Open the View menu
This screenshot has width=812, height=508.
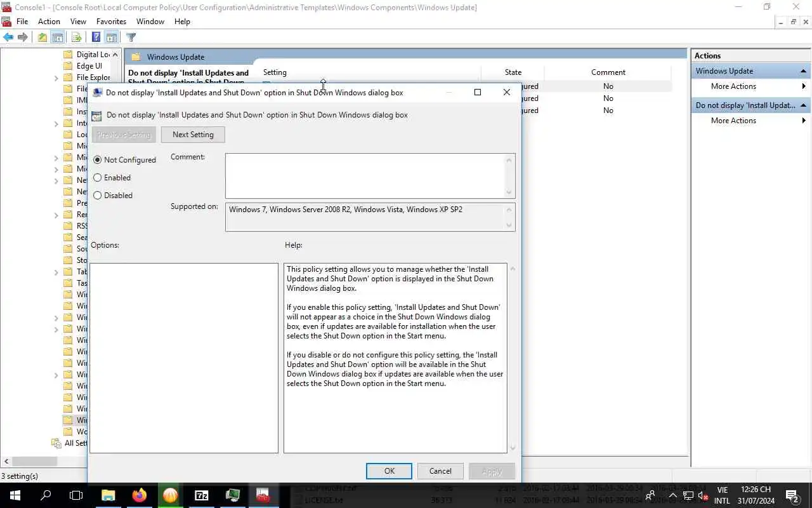point(78,21)
